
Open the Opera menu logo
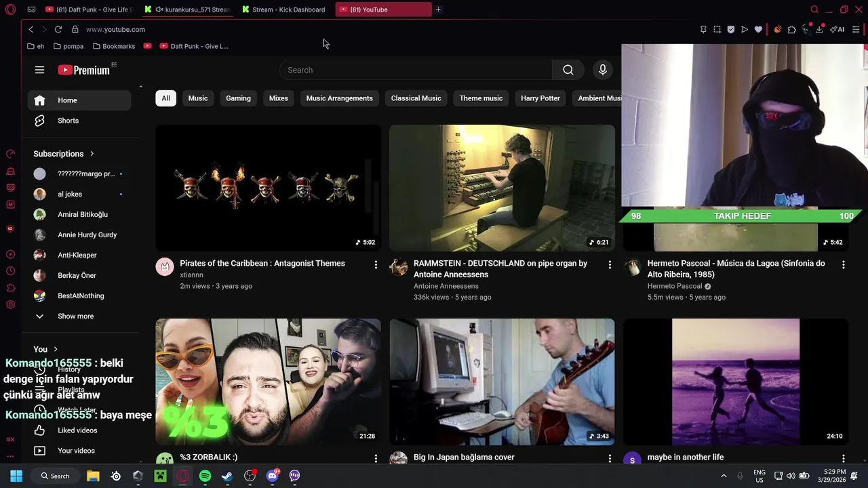[x=10, y=9]
